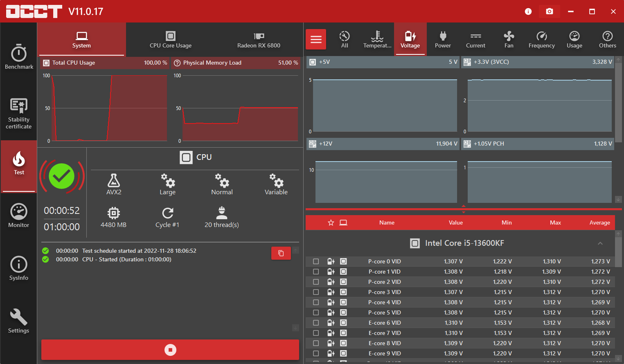Check the E-core 8 VID checkbox
This screenshot has height=364, width=624.
coord(316,343)
